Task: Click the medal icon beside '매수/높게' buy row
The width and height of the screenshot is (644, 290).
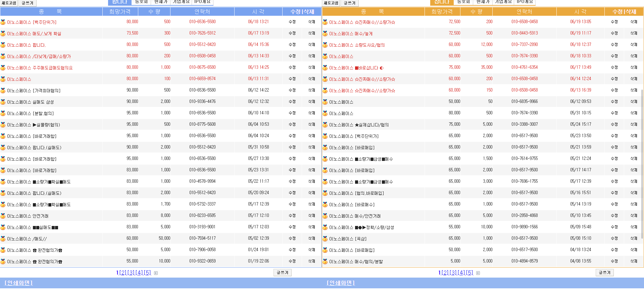Action: (x=325, y=34)
